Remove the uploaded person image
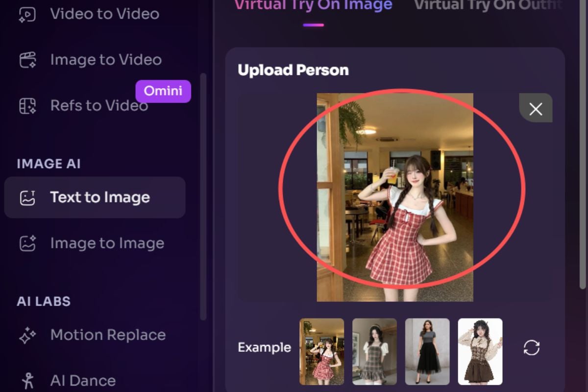The image size is (588, 392). (536, 109)
